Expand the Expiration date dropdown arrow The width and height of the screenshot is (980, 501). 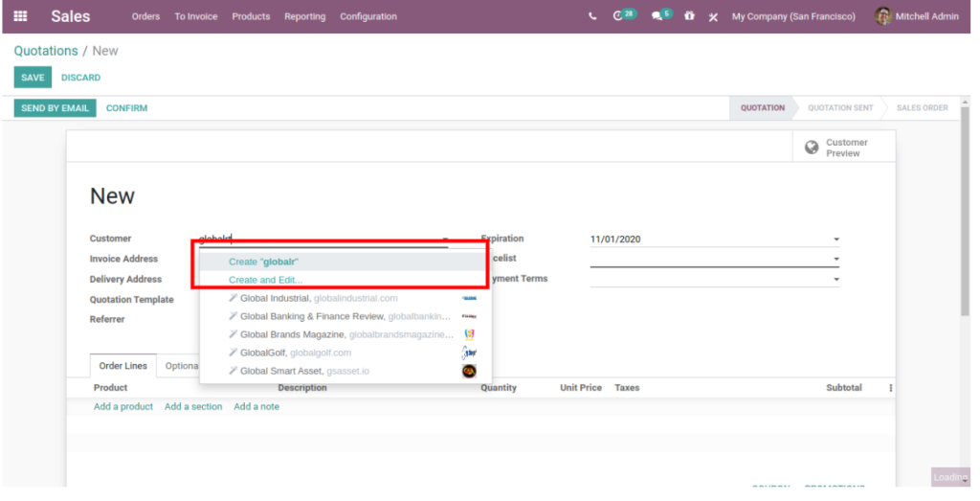tap(836, 239)
